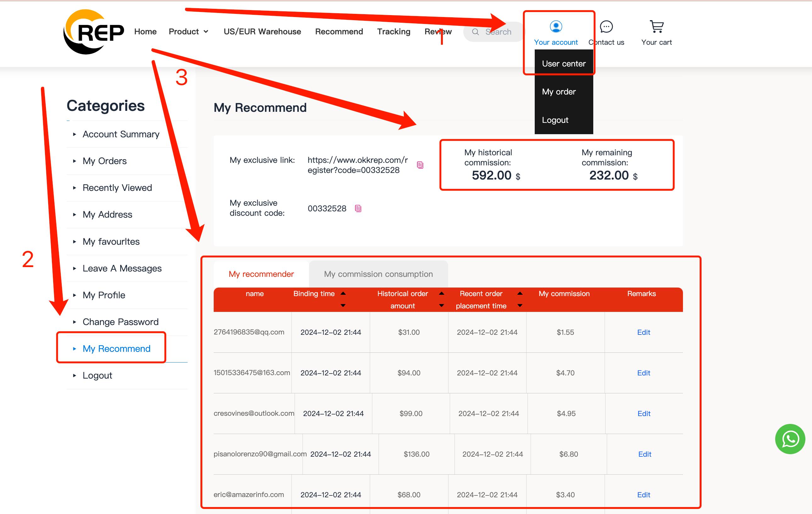Click the Your account profile icon

coord(556,26)
